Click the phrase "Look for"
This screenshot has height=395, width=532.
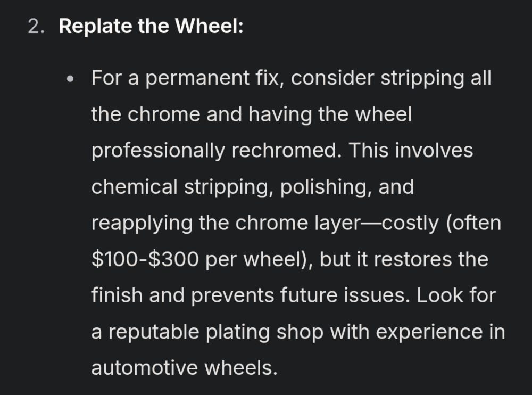point(456,295)
